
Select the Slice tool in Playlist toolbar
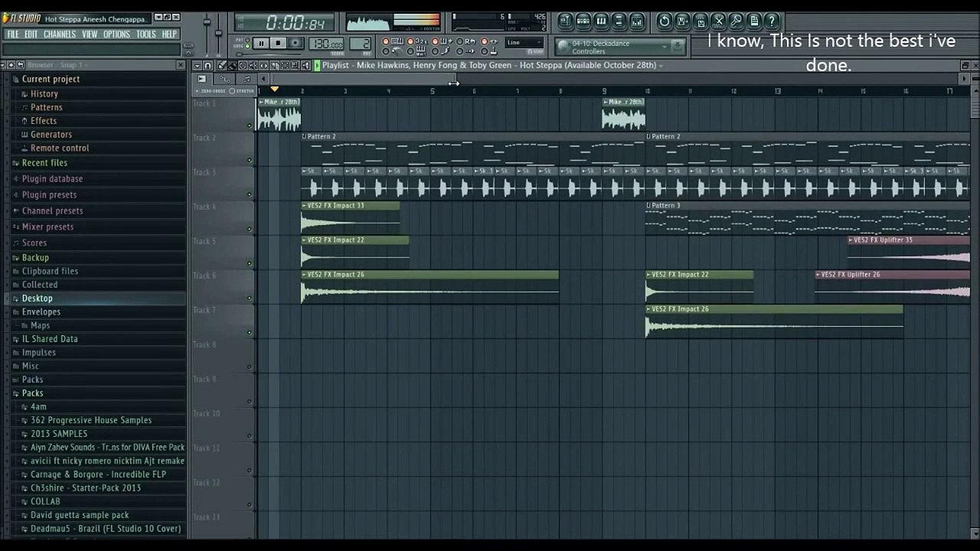click(x=274, y=66)
